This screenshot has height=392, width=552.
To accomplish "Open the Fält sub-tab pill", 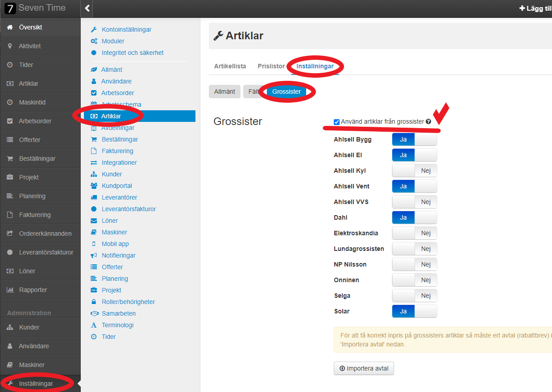I will (x=253, y=92).
